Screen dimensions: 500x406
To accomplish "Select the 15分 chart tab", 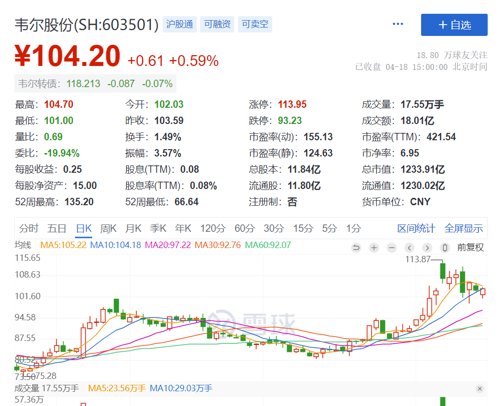I will click(303, 228).
